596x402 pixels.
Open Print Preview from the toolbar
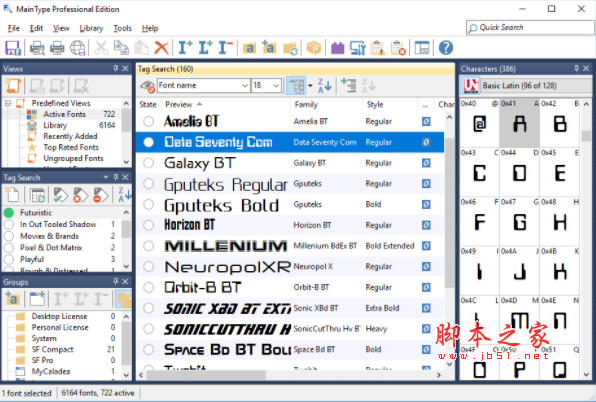pyautogui.click(x=37, y=48)
